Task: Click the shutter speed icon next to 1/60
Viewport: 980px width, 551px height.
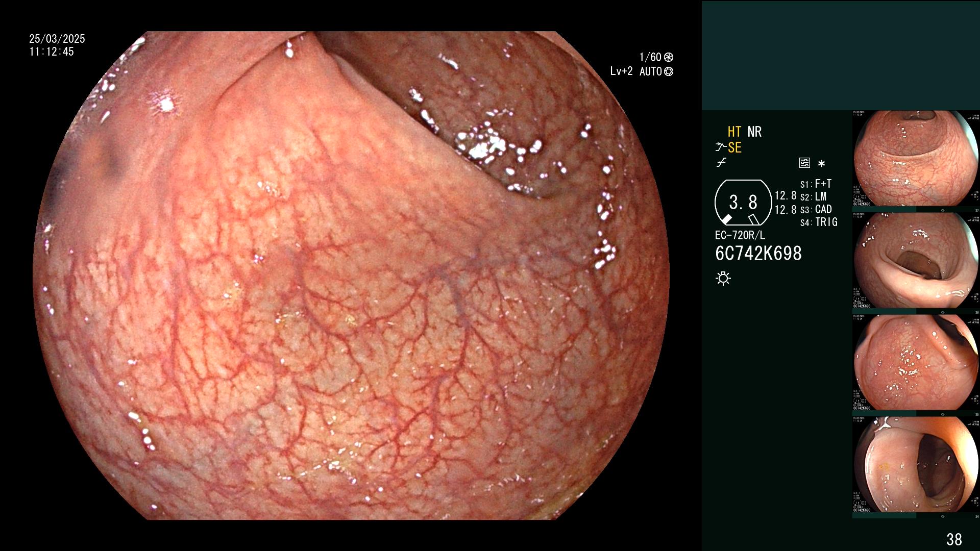Action: click(x=669, y=57)
